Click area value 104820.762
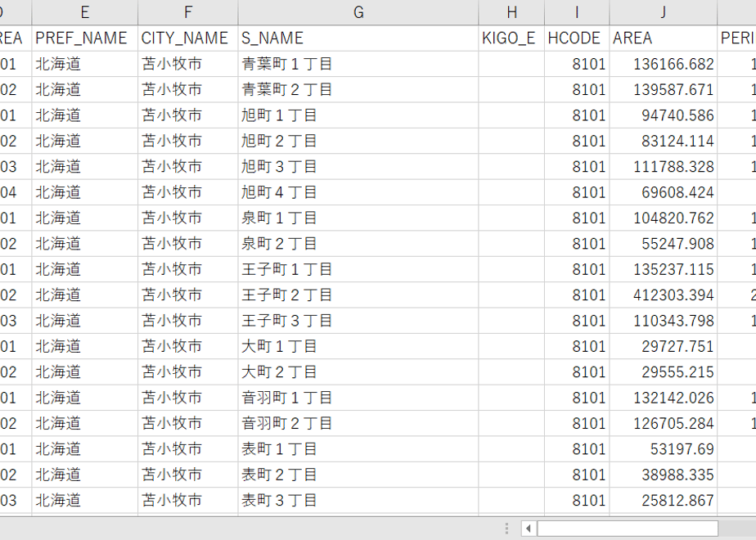The height and width of the screenshot is (540, 756). pos(664,218)
